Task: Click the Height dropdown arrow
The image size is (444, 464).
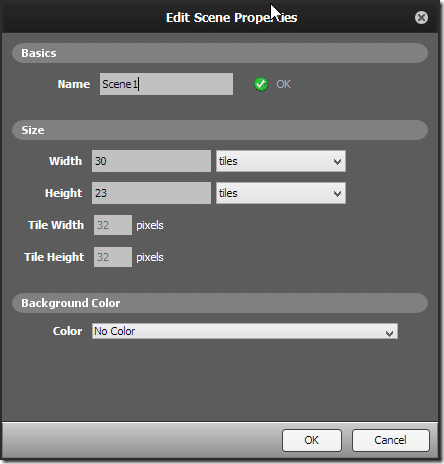Action: pos(337,194)
